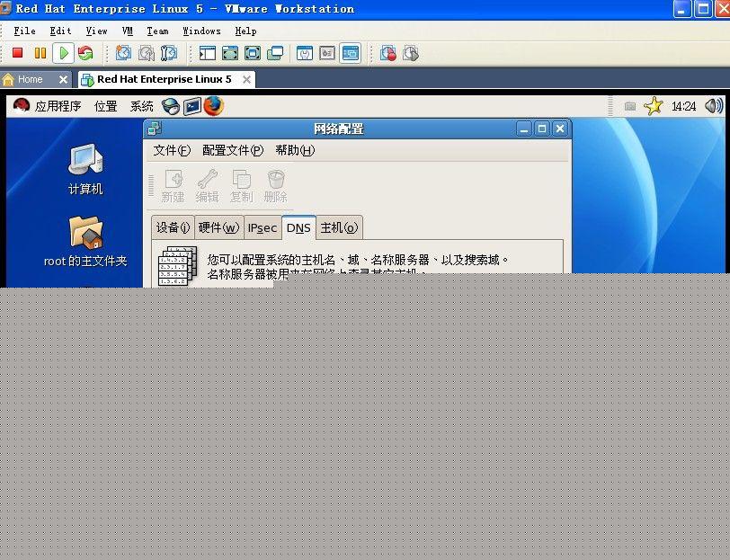Open the 系统 menu

(141, 106)
